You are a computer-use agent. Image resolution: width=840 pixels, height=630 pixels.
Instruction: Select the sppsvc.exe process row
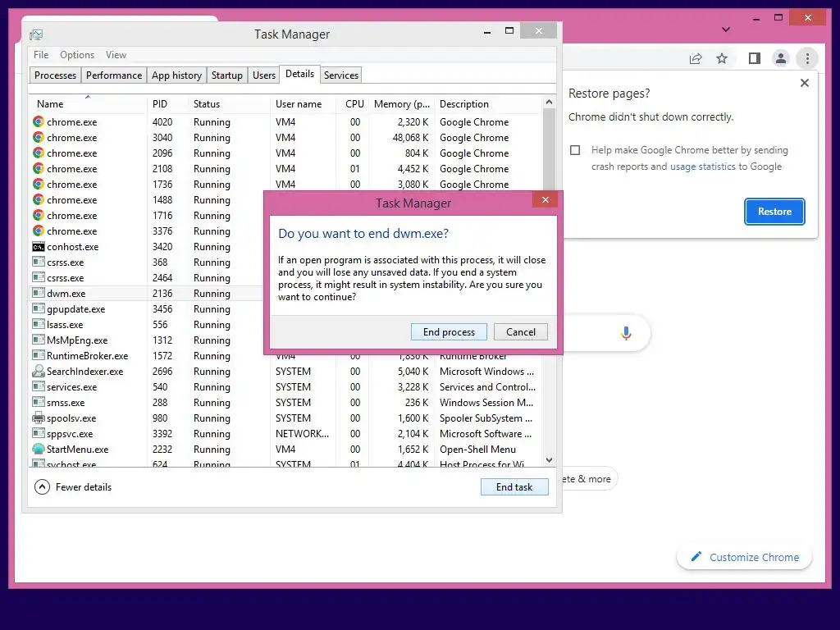click(285, 433)
